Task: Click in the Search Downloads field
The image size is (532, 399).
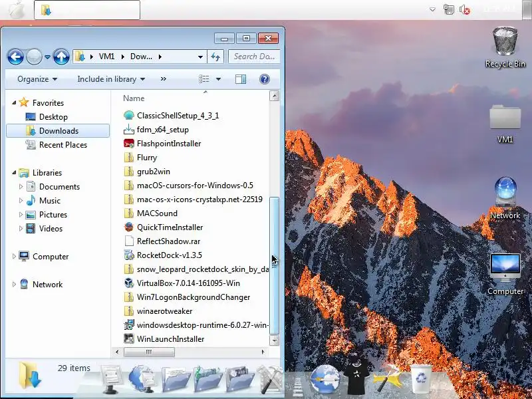Action: (254, 57)
